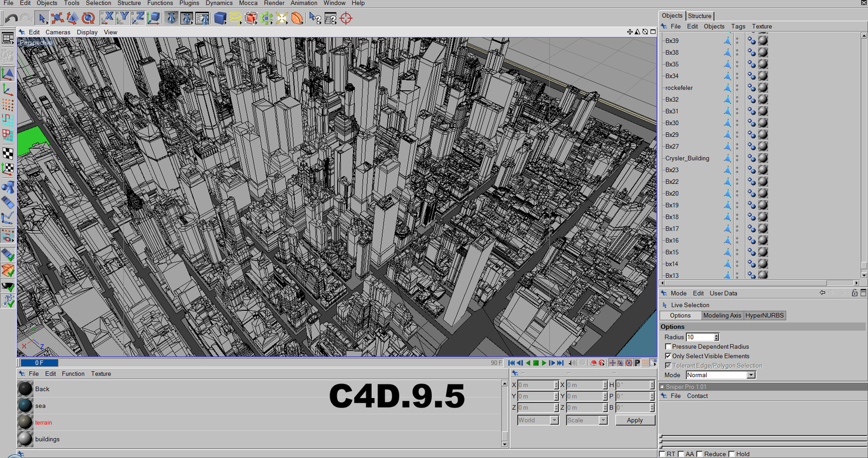The image size is (868, 458).
Task: Select the Rotate tool in the toolbar
Action: 87,18
